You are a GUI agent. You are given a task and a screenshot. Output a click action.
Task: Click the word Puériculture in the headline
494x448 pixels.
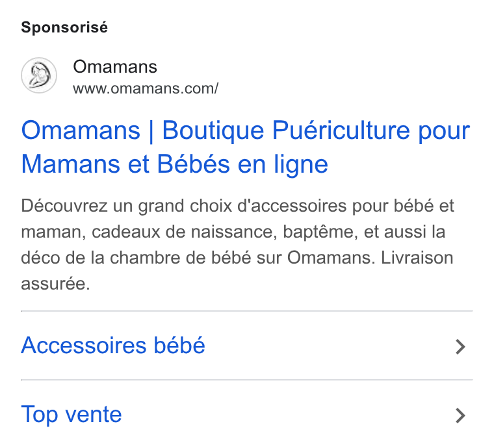coord(341,131)
